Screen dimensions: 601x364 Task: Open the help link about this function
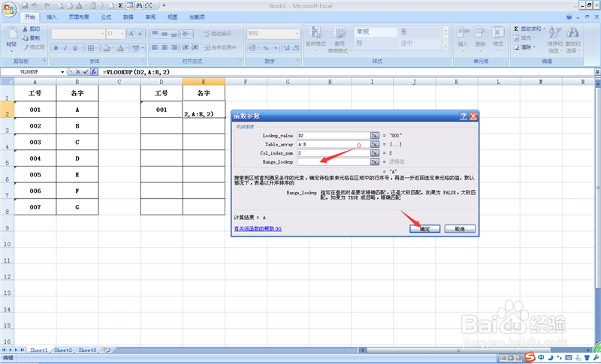(258, 229)
